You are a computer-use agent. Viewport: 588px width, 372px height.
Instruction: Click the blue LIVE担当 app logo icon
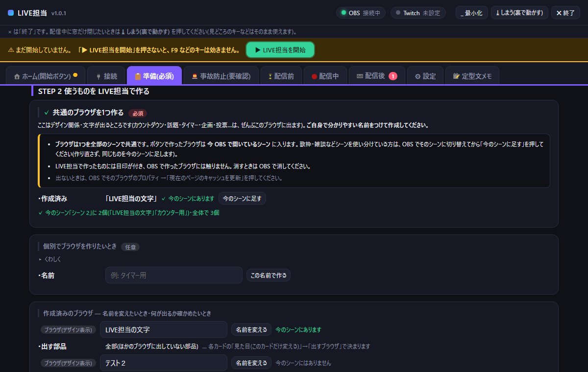(x=11, y=13)
